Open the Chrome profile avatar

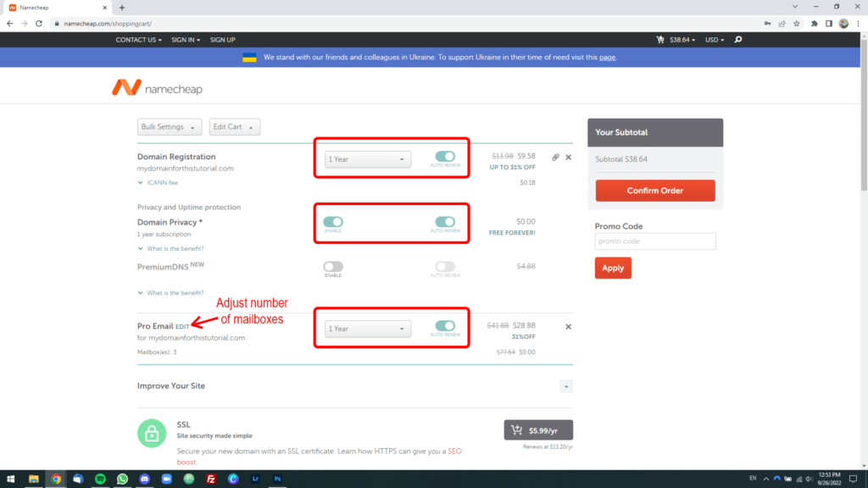(843, 23)
